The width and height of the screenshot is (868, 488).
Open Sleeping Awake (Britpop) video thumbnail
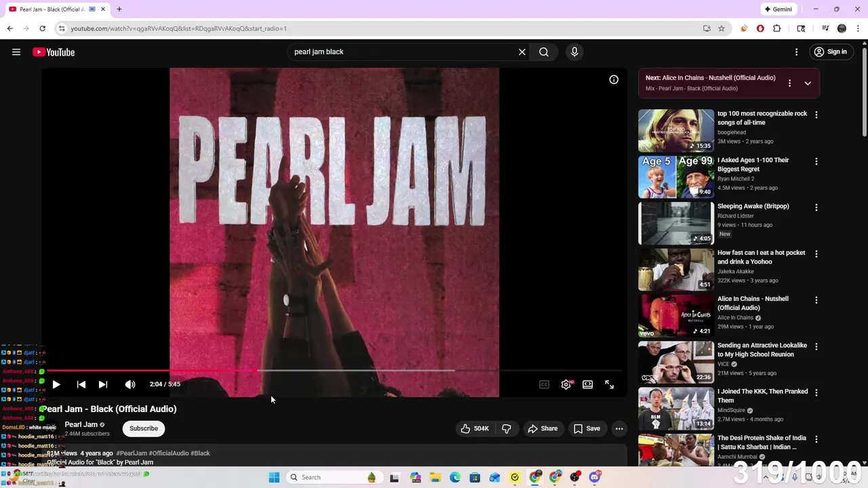676,223
